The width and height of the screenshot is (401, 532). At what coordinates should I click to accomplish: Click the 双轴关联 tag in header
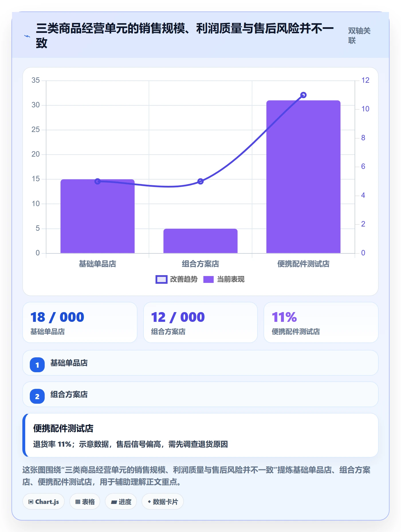point(359,36)
